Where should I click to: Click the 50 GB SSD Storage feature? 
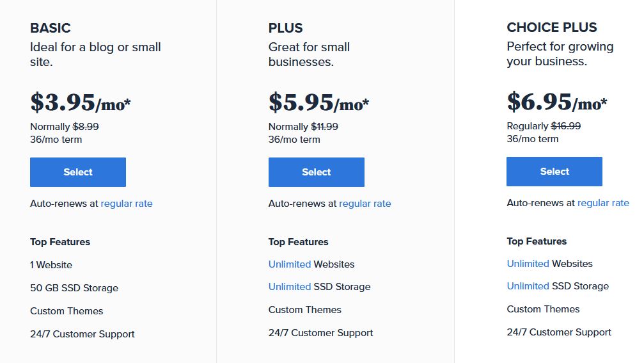74,287
